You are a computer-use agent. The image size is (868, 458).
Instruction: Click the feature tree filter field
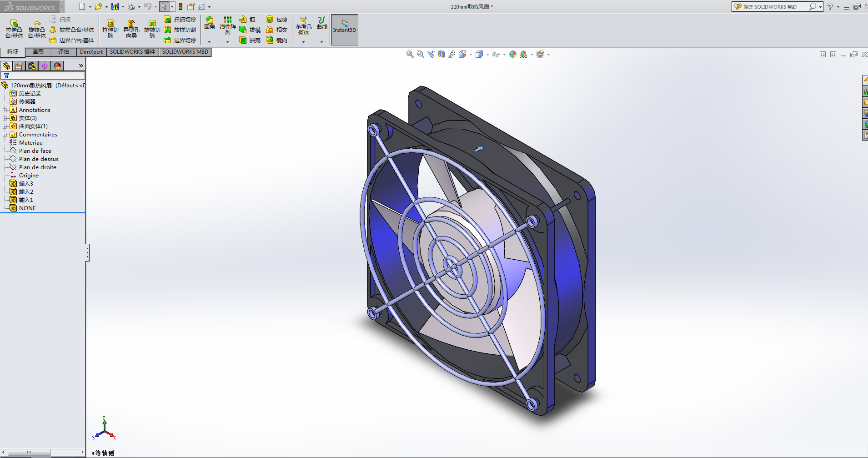tap(43, 76)
